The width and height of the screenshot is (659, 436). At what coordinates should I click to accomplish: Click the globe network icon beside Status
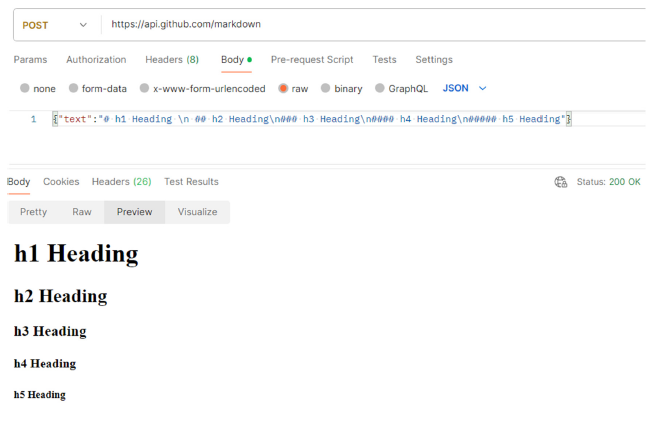point(561,182)
